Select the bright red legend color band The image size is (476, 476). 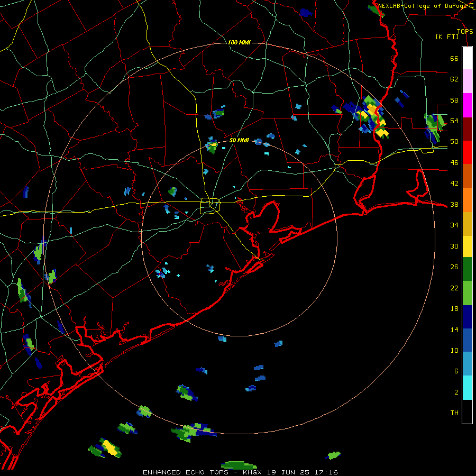pyautogui.click(x=467, y=152)
